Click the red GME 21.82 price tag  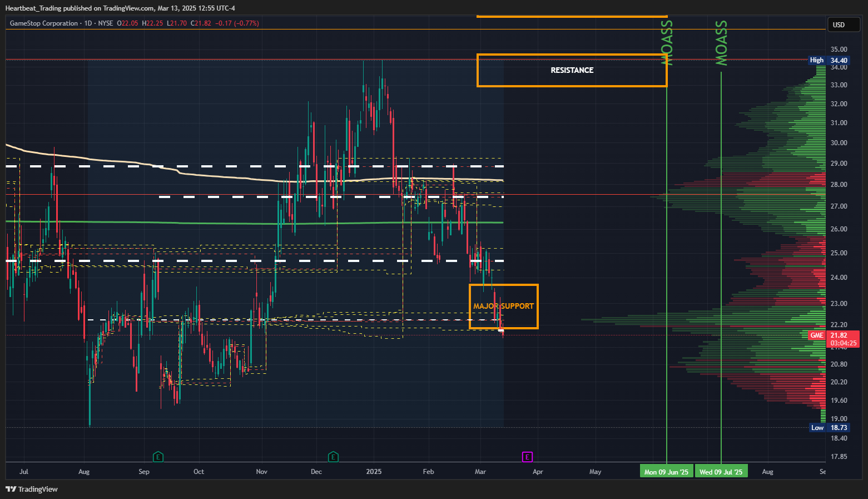point(834,339)
